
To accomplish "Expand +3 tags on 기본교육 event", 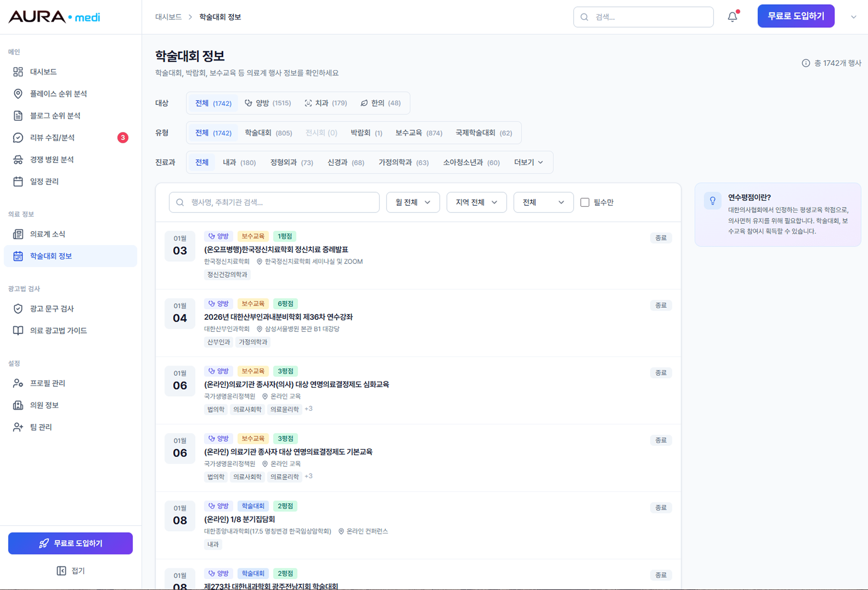I will click(309, 476).
